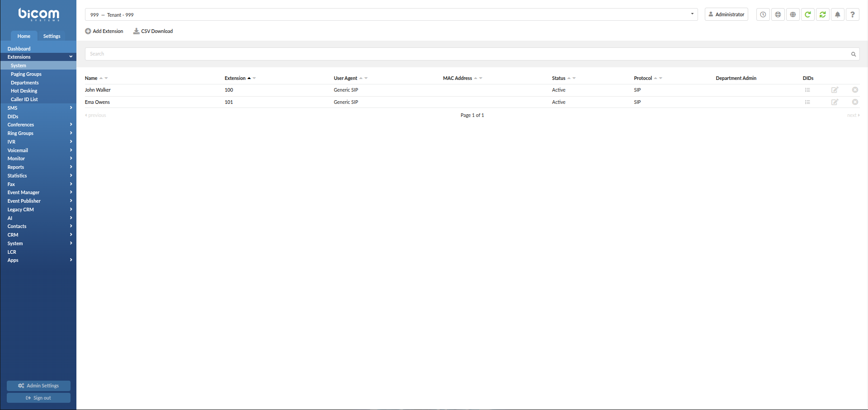This screenshot has width=868, height=410.
Task: Expand the Statistics sidebar section
Action: click(x=38, y=176)
